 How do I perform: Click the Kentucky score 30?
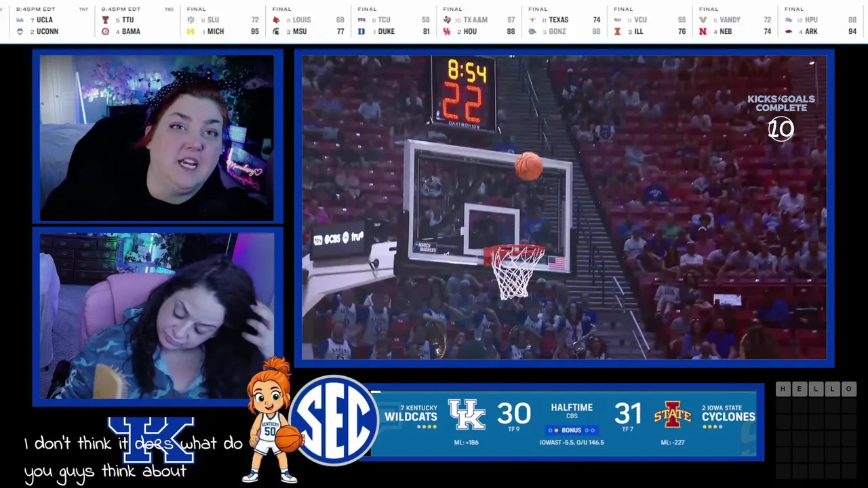pyautogui.click(x=513, y=413)
